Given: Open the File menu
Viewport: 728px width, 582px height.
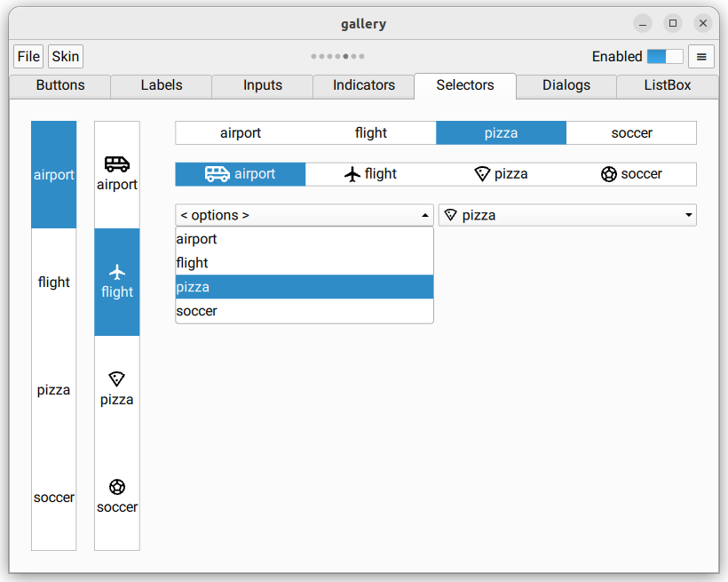Looking at the screenshot, I should (x=28, y=57).
